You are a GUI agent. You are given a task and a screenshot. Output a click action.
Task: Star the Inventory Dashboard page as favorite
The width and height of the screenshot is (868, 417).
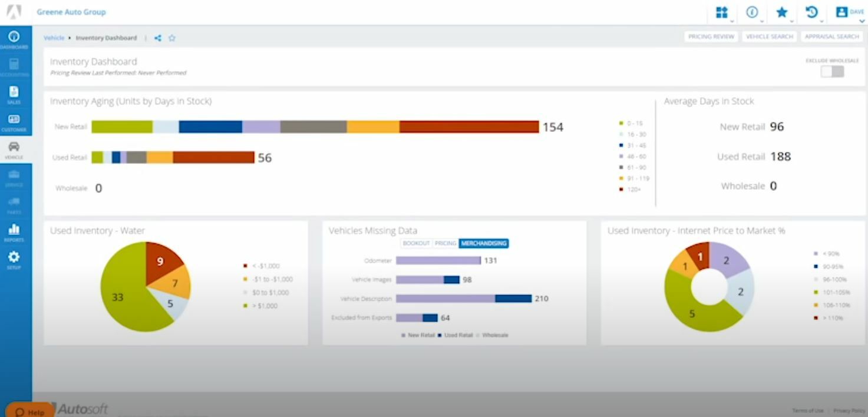171,37
